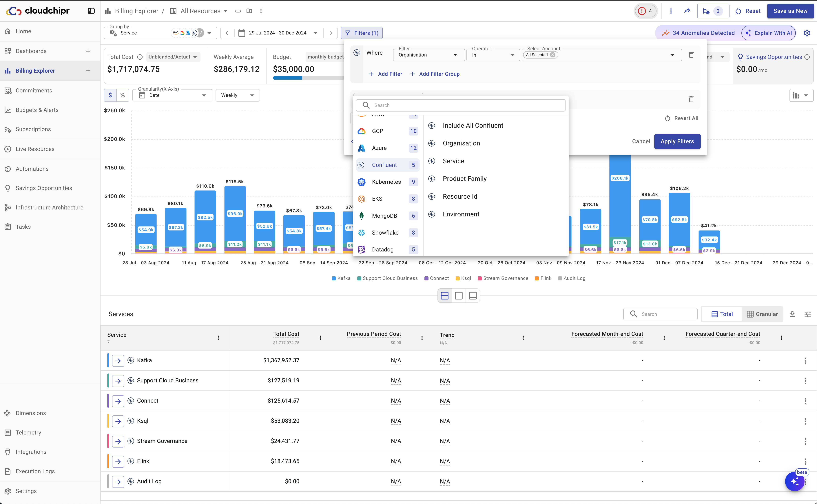Collapse the sidebar panel icon
Screen dimensions: 817x504
coord(91,11)
